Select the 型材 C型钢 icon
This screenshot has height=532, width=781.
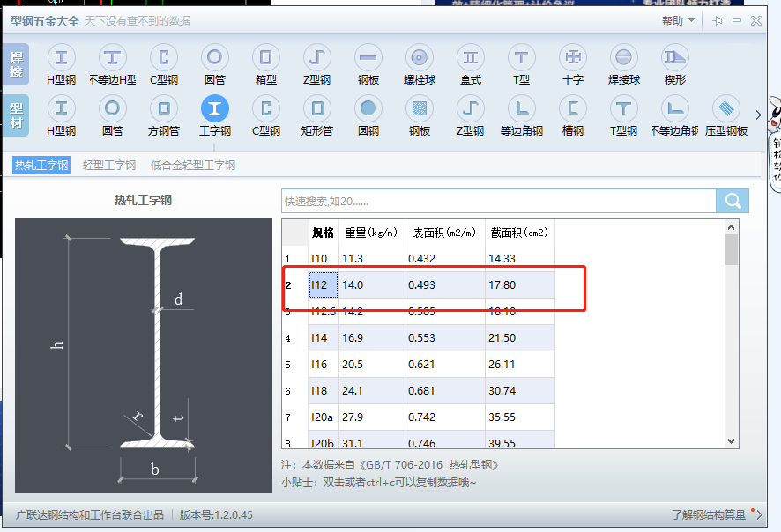click(266, 108)
